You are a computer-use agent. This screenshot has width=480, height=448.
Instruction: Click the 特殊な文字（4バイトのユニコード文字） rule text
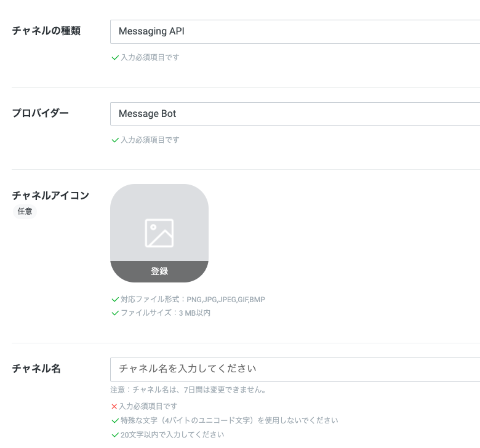point(230,420)
